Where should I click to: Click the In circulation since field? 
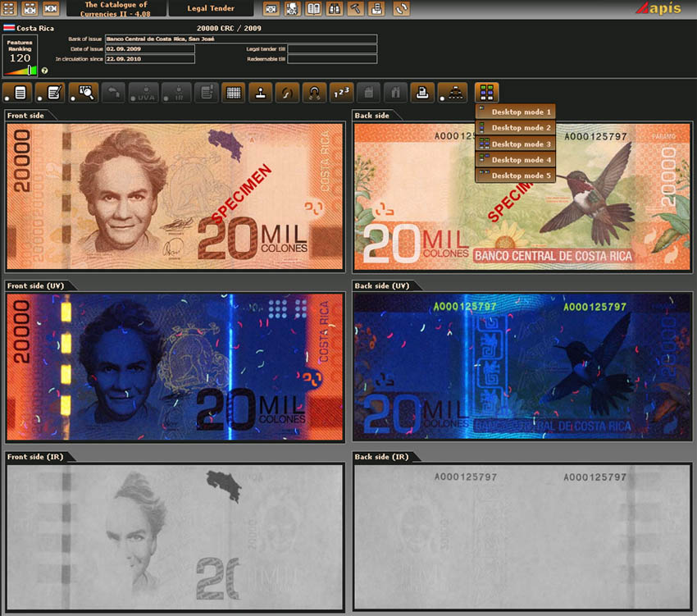(x=150, y=59)
